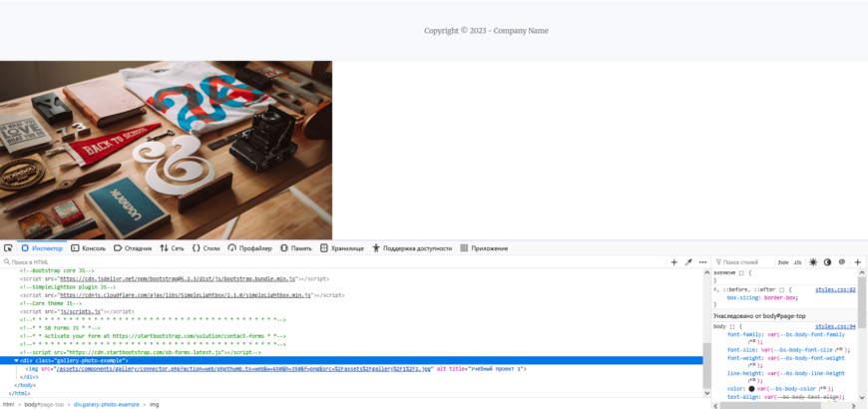Click the add new node plus icon
The width and height of the screenshot is (868, 409).
[673, 262]
